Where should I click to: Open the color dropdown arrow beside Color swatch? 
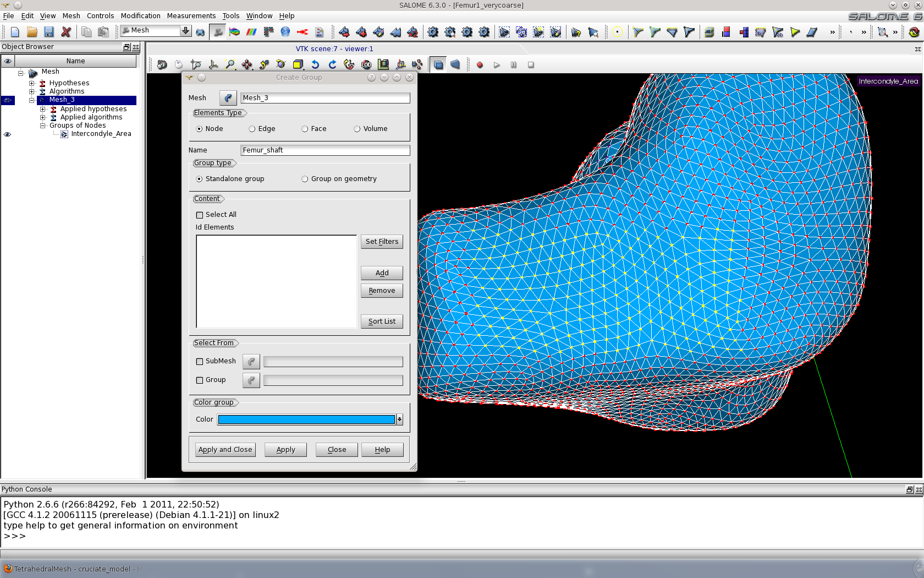400,419
